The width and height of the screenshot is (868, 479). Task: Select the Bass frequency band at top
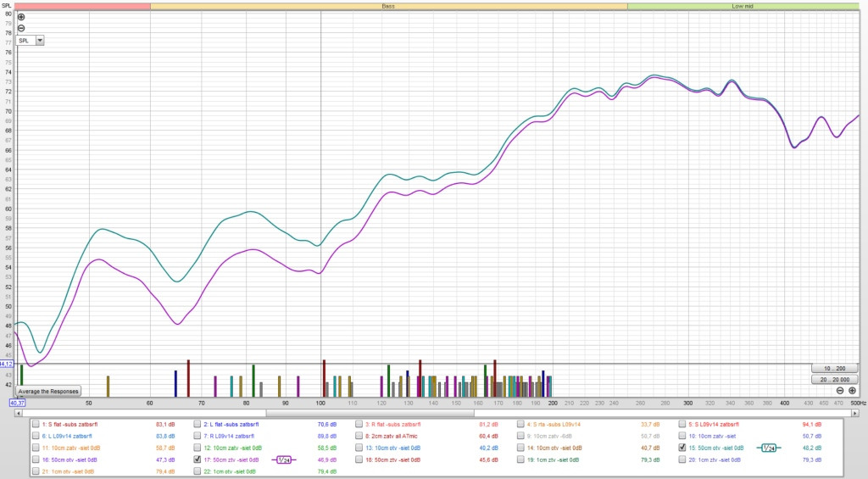click(388, 6)
